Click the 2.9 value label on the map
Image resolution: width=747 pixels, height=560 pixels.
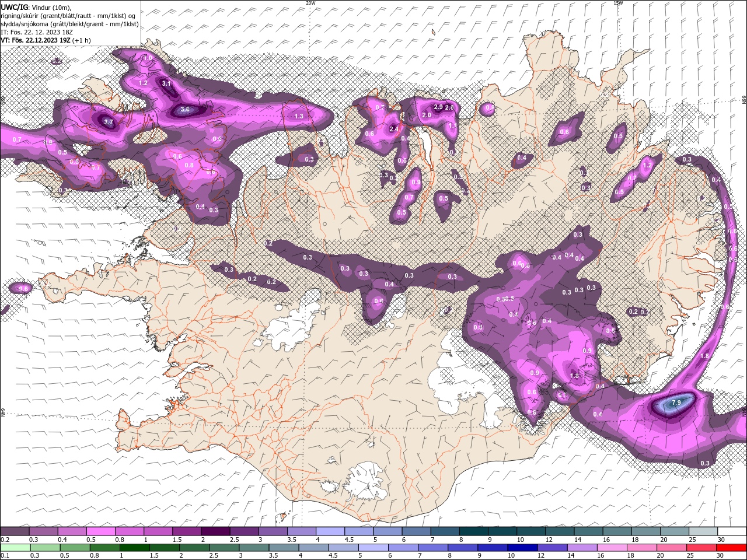click(438, 107)
